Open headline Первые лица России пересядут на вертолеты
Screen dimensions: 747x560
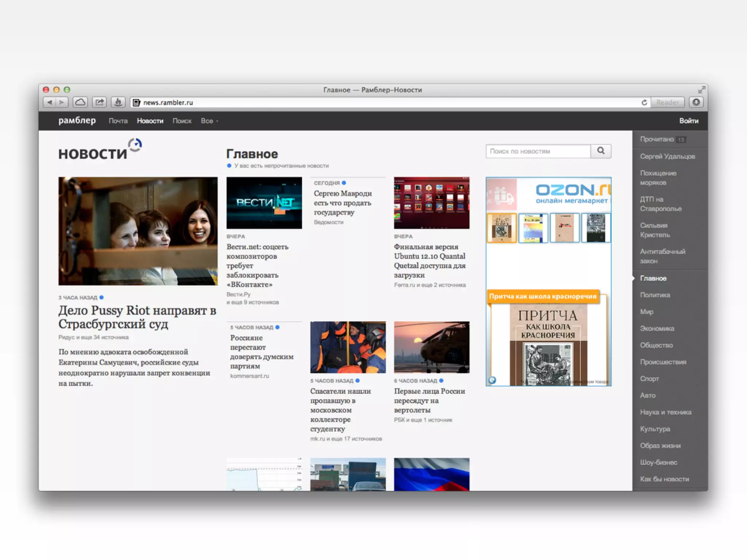tap(430, 400)
